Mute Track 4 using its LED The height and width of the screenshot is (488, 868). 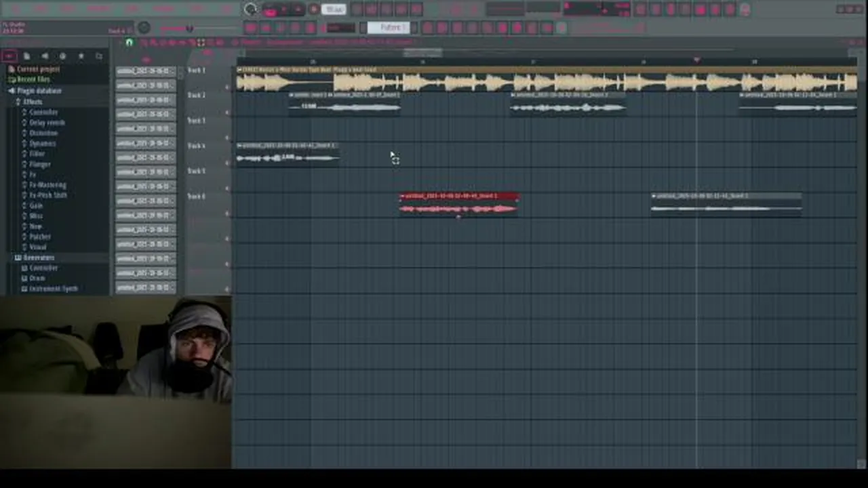(227, 163)
